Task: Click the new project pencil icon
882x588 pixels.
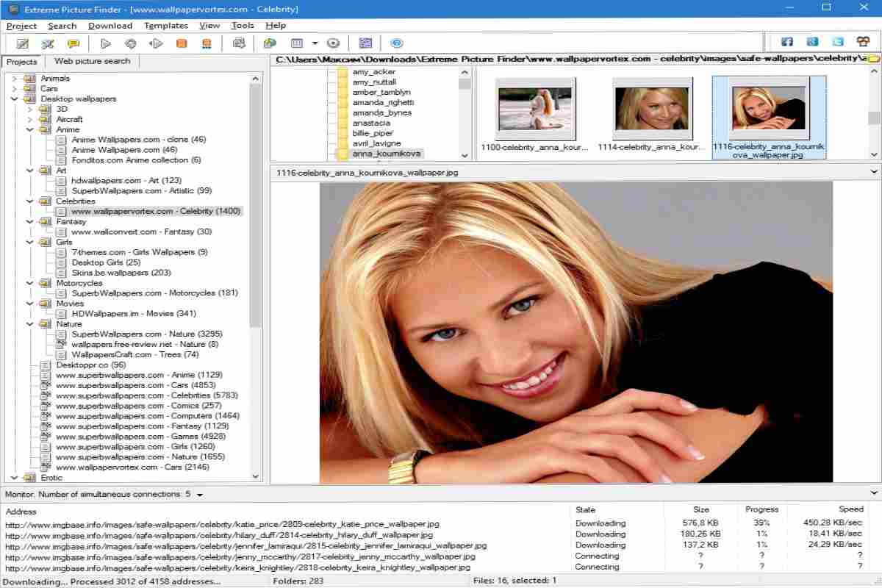Action: (22, 44)
